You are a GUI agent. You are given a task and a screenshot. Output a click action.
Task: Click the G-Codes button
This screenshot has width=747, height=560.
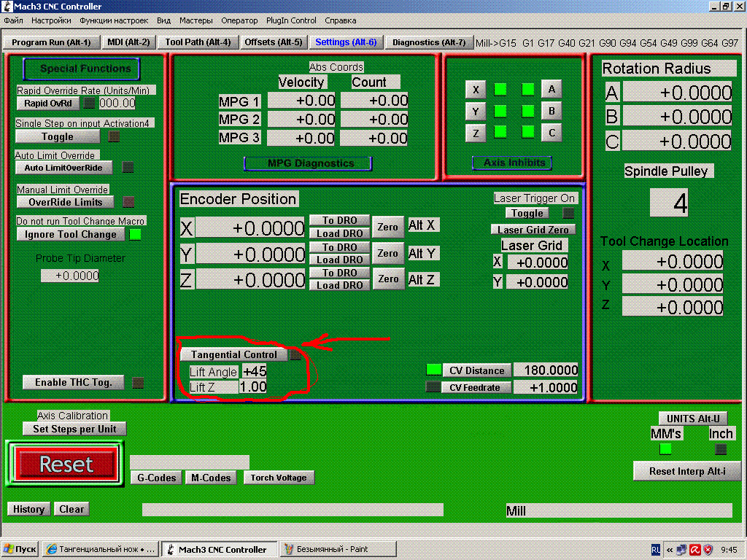click(156, 478)
